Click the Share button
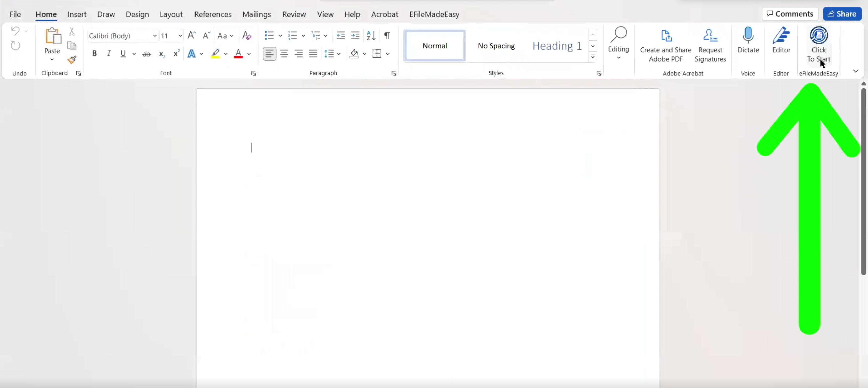Screen dimensions: 868x388 coord(842,14)
